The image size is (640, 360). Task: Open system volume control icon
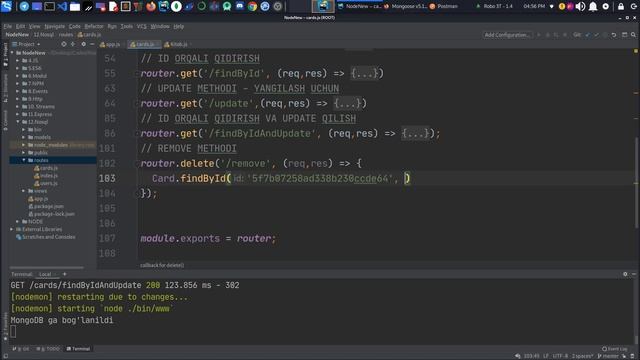pyautogui.click(x=580, y=6)
